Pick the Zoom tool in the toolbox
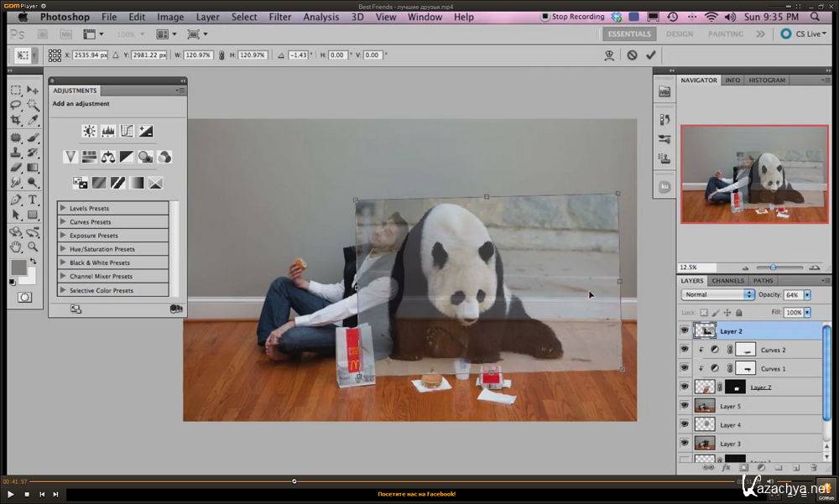Screen dimensions: 839x504 click(x=33, y=247)
